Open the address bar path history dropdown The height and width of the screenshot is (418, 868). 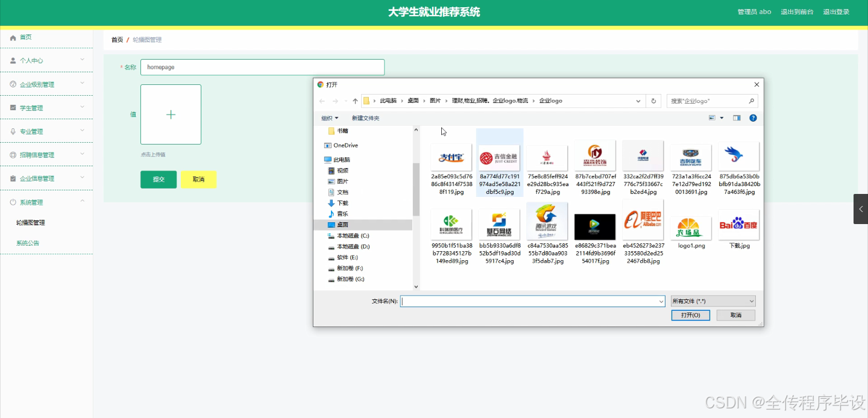point(638,101)
